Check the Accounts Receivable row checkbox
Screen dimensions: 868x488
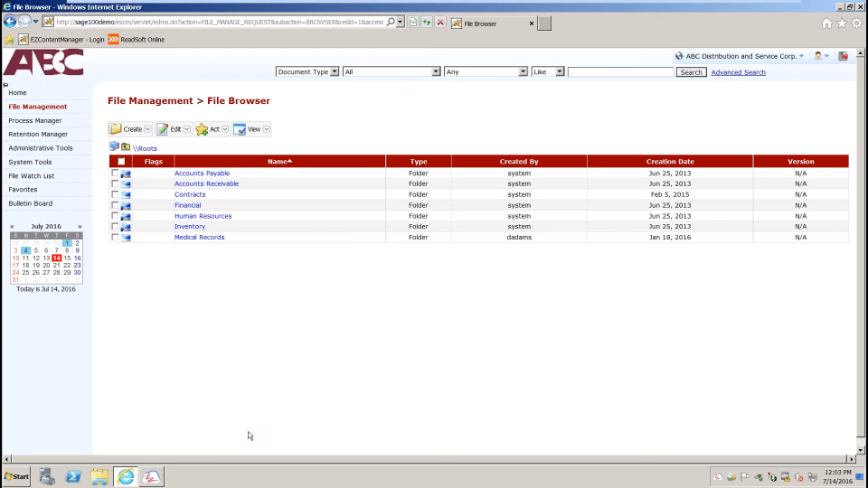click(x=115, y=183)
